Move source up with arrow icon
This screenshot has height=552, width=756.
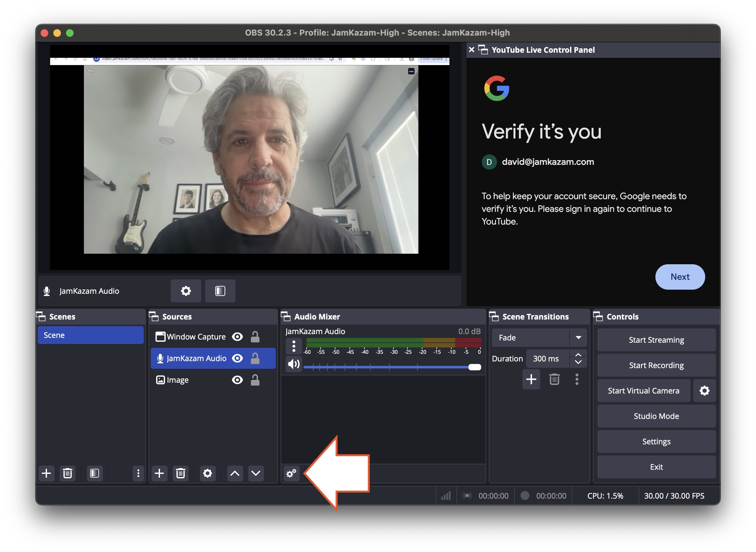click(235, 473)
